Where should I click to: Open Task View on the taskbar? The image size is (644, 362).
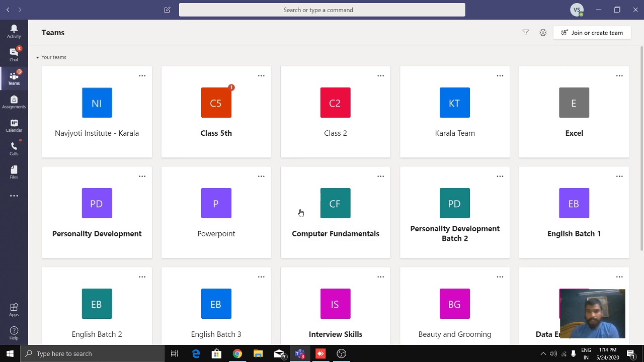tap(174, 353)
